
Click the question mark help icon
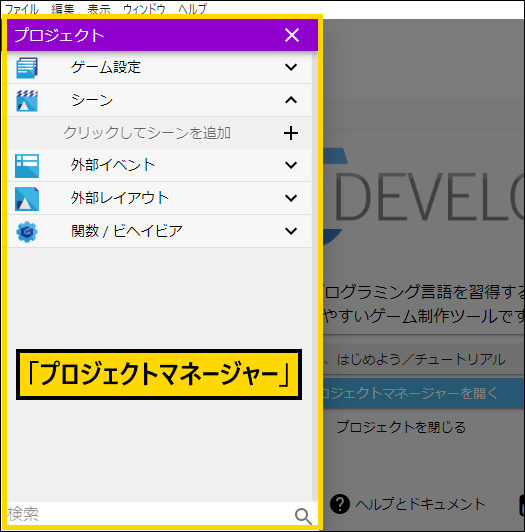(x=340, y=504)
